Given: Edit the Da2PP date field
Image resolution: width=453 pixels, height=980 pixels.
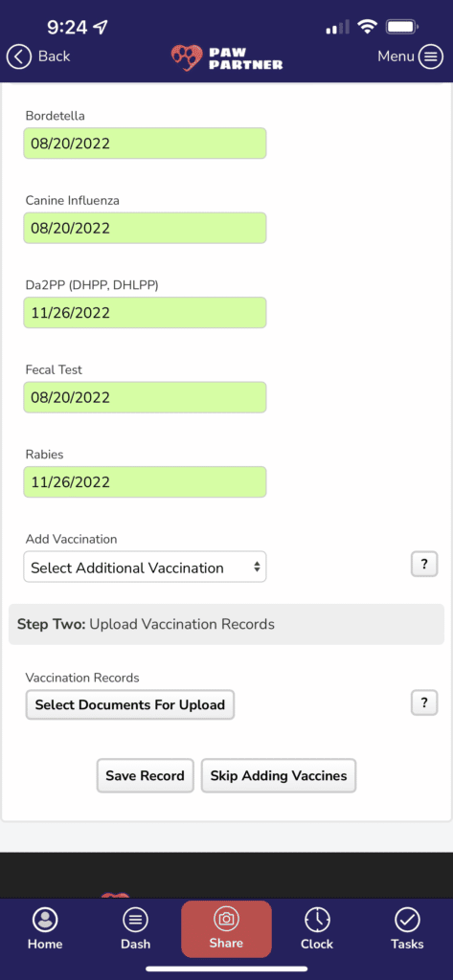Looking at the screenshot, I should click(146, 313).
